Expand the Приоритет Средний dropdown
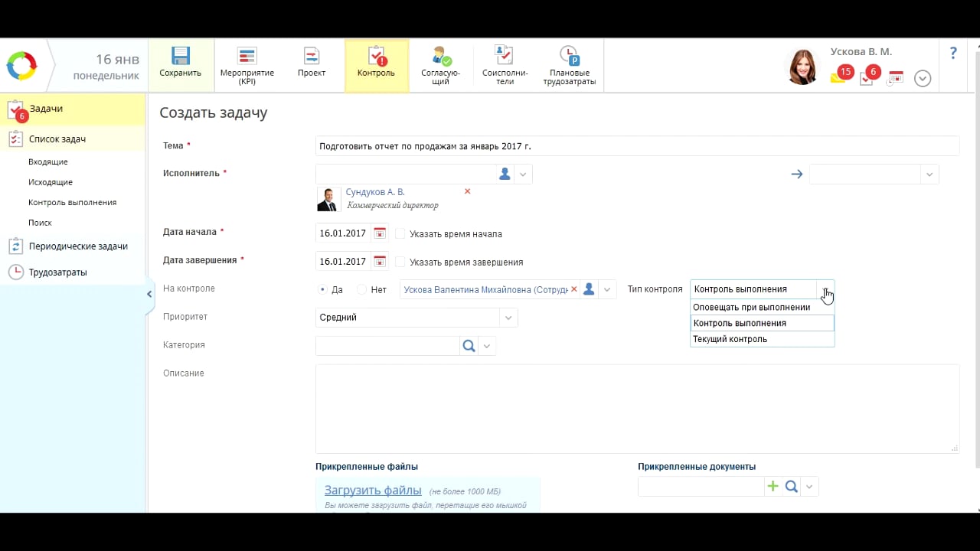The height and width of the screenshot is (551, 980). pyautogui.click(x=508, y=318)
